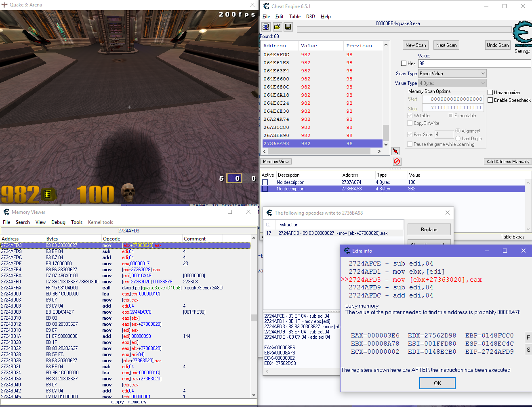Click the S button in Extra info
Image resolution: width=532 pixels, height=407 pixels.
click(x=528, y=350)
